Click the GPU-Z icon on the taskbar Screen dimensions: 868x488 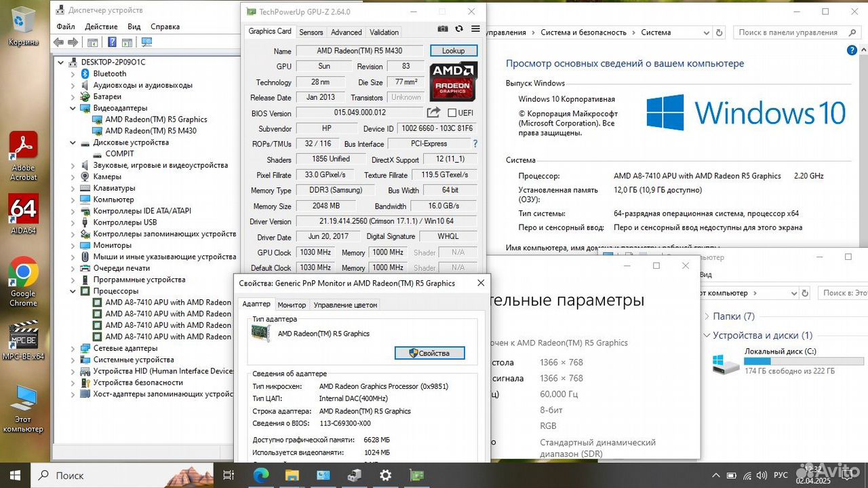click(416, 475)
